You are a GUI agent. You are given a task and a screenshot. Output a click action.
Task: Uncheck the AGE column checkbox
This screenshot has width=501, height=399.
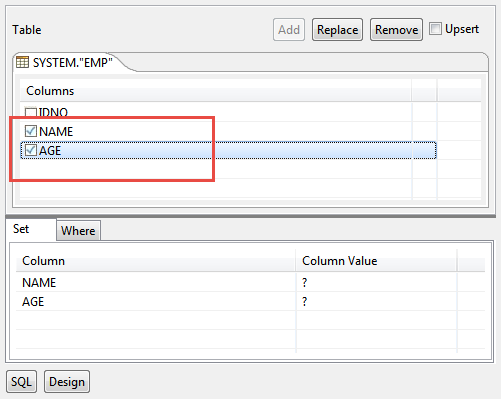click(x=31, y=150)
